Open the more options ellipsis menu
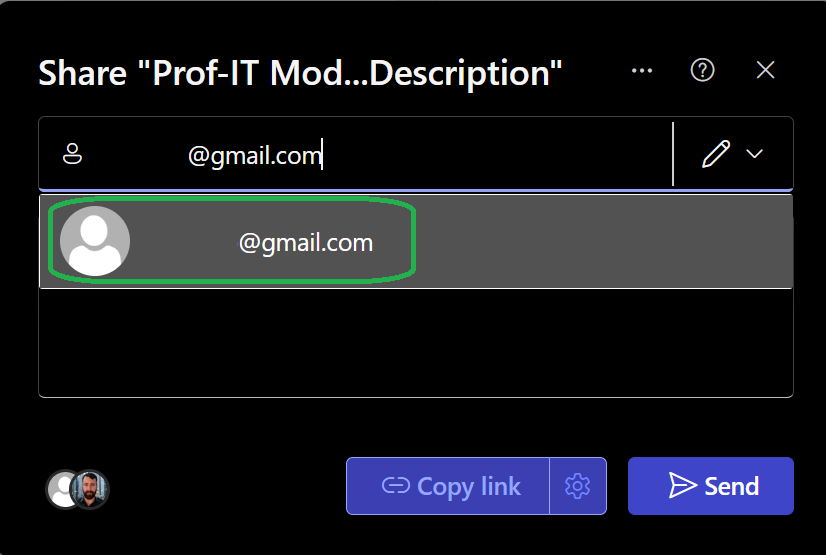This screenshot has width=826, height=555. (x=642, y=71)
